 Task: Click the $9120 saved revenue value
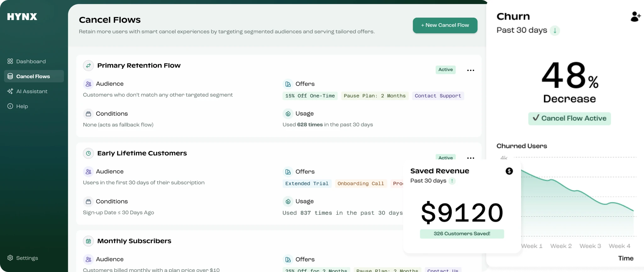[x=462, y=213]
